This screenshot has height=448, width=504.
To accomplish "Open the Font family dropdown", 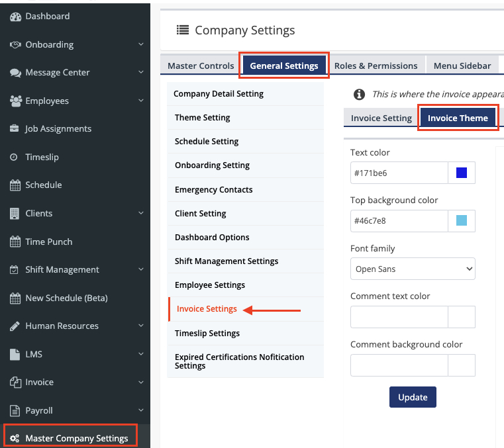I will click(413, 269).
